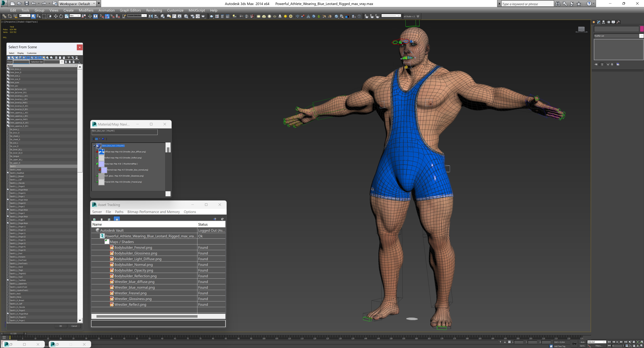Open the Align tool
The height and width of the screenshot is (348, 644).
click(x=156, y=16)
